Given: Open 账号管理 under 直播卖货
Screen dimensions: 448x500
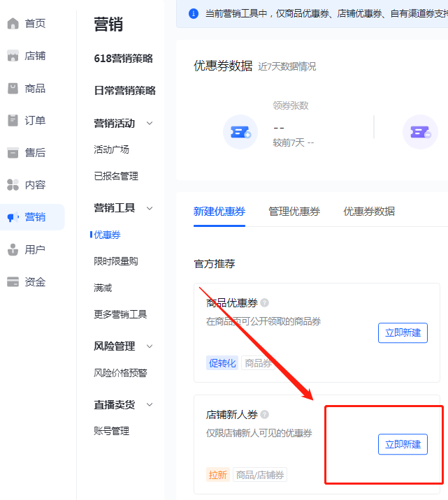Looking at the screenshot, I should coord(111,431).
